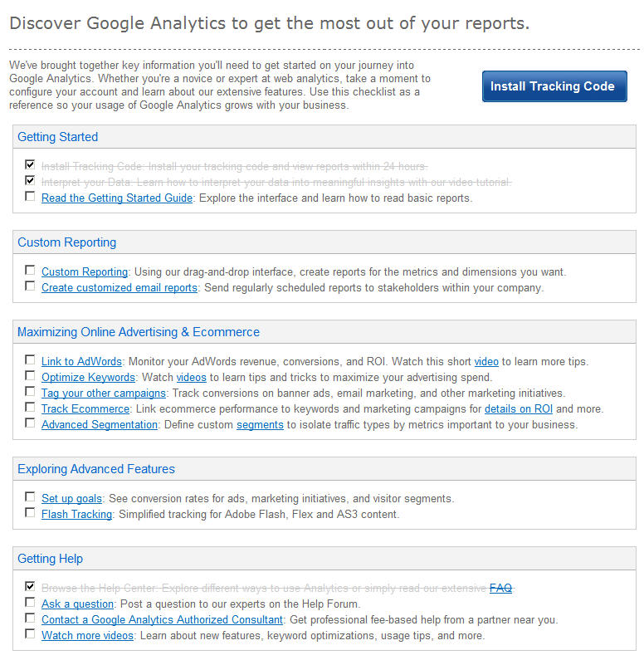The image size is (644, 660).
Task: Click the Exploring Advanced Features heading
Action: pyautogui.click(x=96, y=469)
